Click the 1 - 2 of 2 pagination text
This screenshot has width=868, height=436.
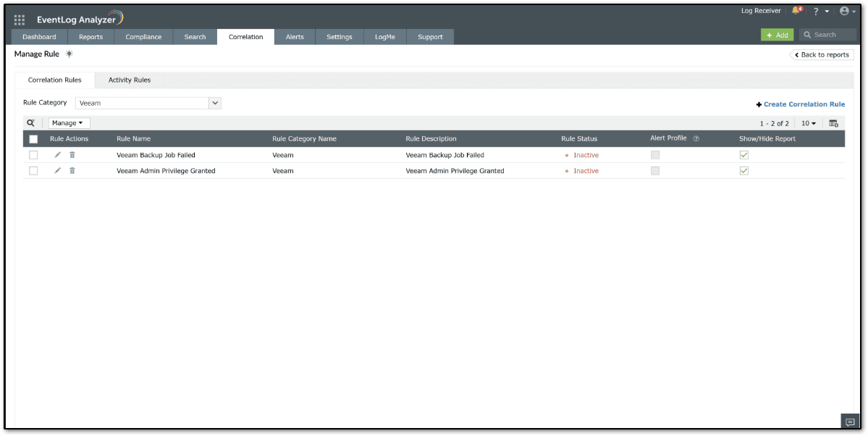[774, 123]
